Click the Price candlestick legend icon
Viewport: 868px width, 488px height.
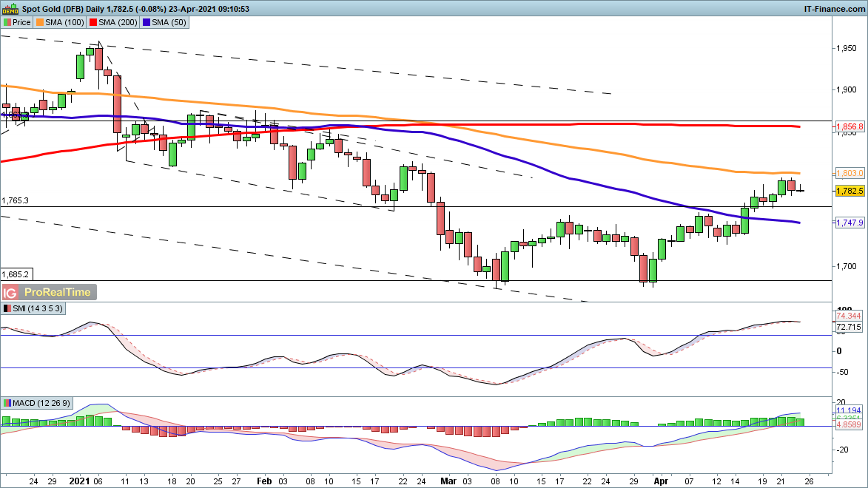pyautogui.click(x=7, y=22)
